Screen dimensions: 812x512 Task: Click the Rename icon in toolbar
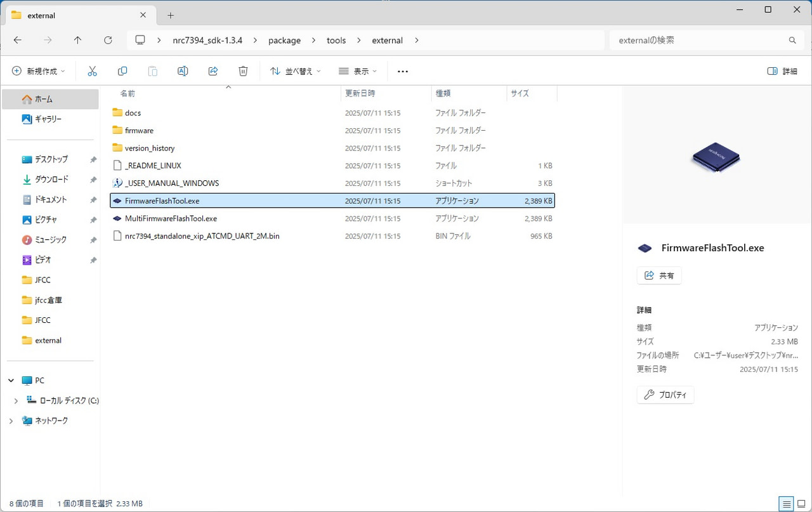(x=183, y=71)
